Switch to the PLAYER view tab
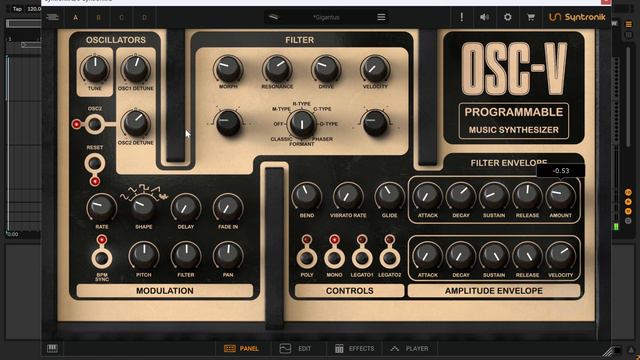The image size is (640, 360). [409, 349]
